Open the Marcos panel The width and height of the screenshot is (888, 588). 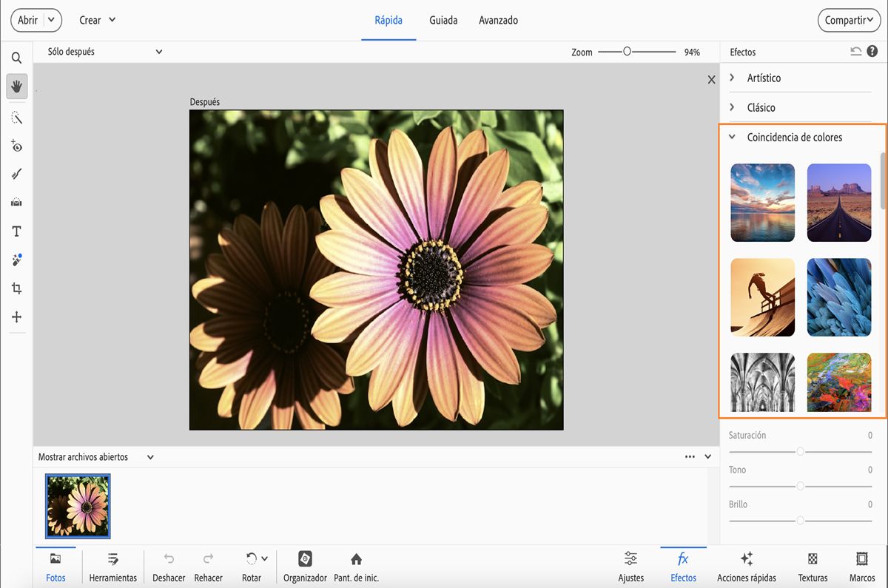862,567
